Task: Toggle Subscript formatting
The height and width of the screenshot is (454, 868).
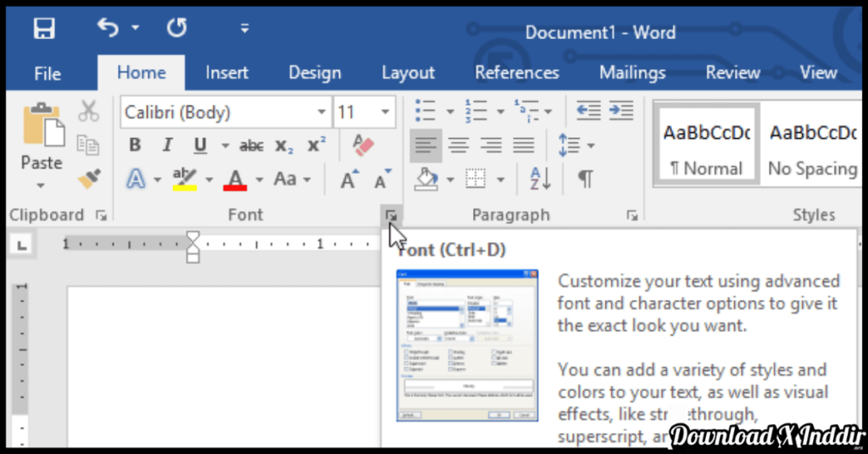Action: [284, 146]
